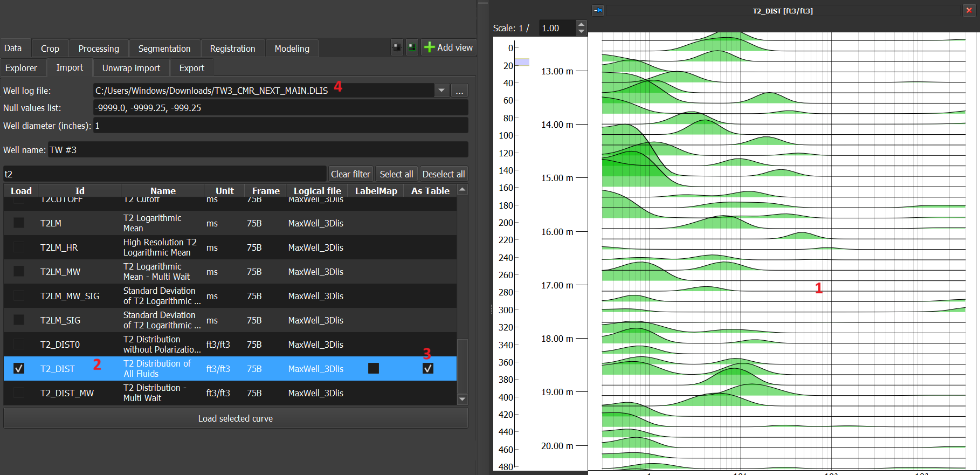The width and height of the screenshot is (980, 475).
Task: Click the T2LM_MW_SIG id cell
Action: [x=70, y=296]
